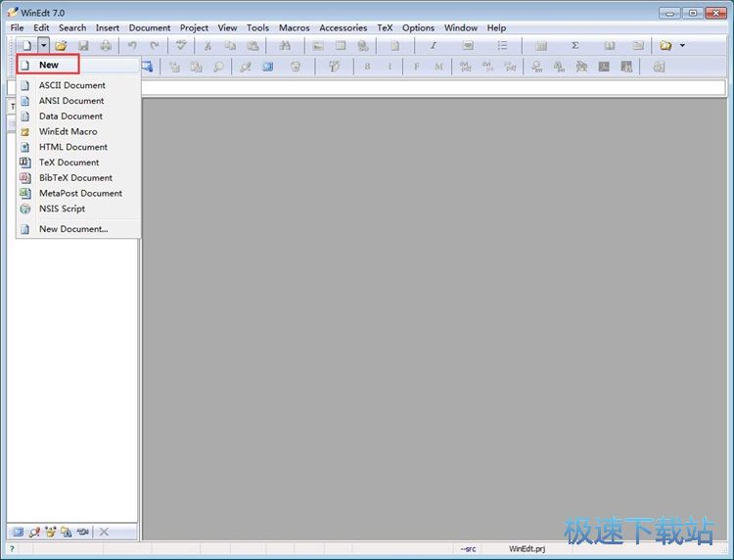The height and width of the screenshot is (560, 734).
Task: Click the bulleted list toolbar icon
Action: 502,45
